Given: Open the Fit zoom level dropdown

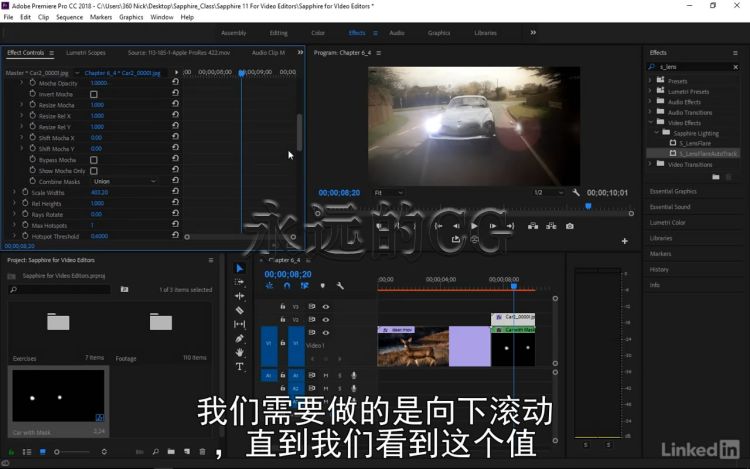Looking at the screenshot, I should coord(388,193).
